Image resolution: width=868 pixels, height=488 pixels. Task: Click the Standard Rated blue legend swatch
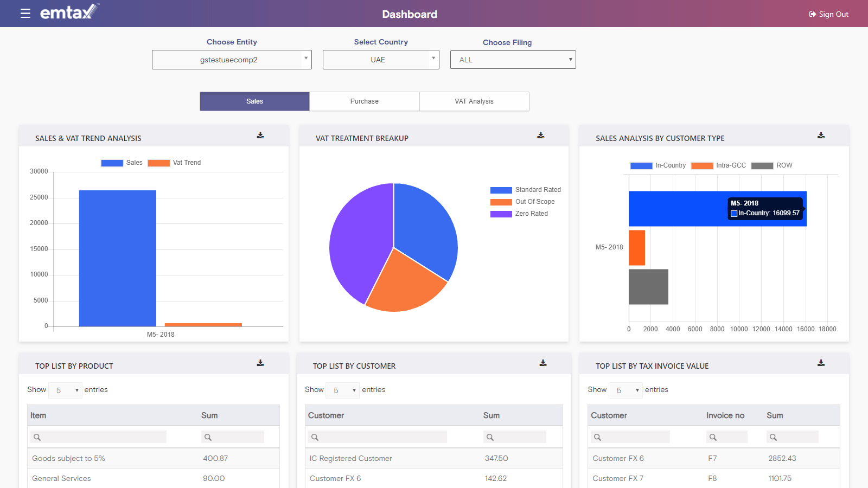coord(501,190)
